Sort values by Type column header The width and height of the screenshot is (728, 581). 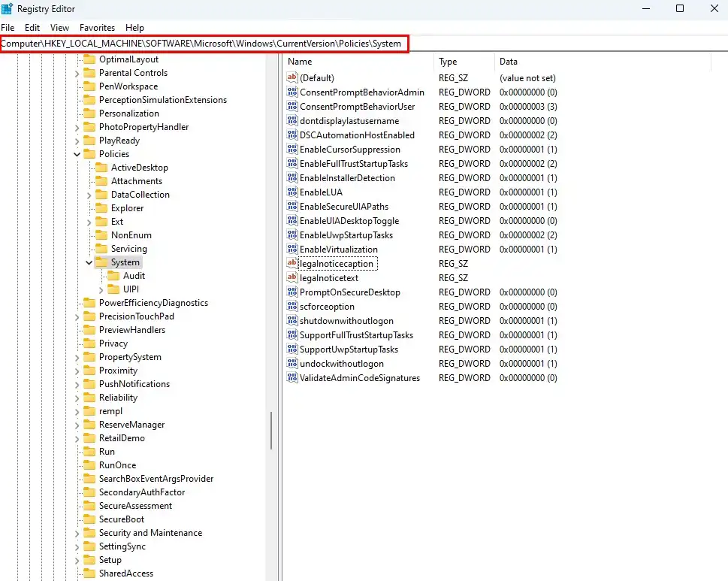(464, 62)
